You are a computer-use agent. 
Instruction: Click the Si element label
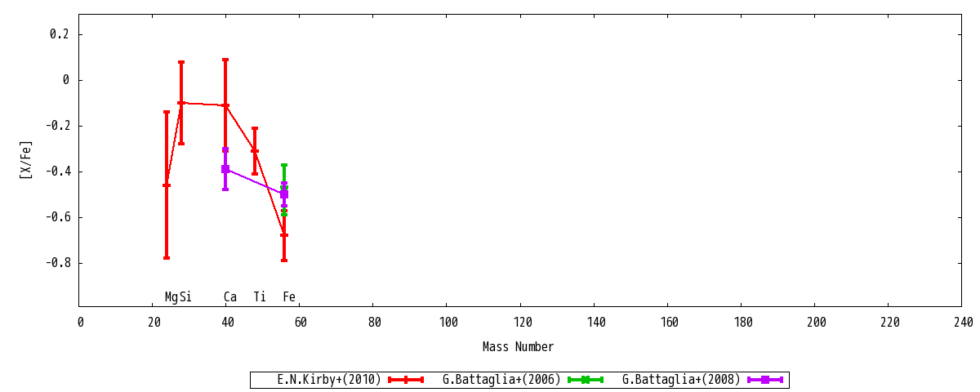click(186, 297)
